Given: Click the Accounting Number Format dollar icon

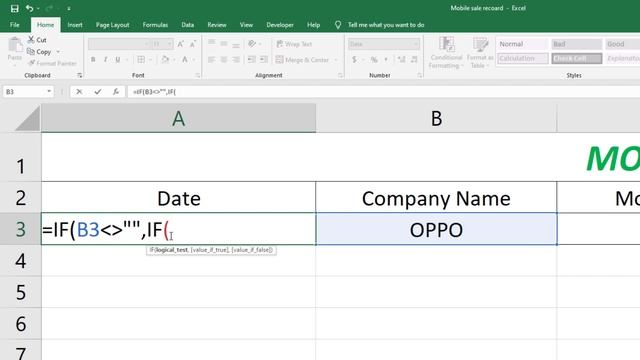Looking at the screenshot, I should tap(354, 60).
